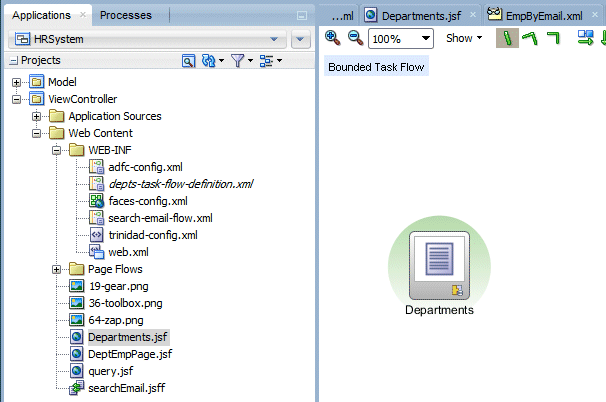Image resolution: width=606 pixels, height=402 pixels.
Task: Click the Projects section label
Action: pyautogui.click(x=41, y=60)
